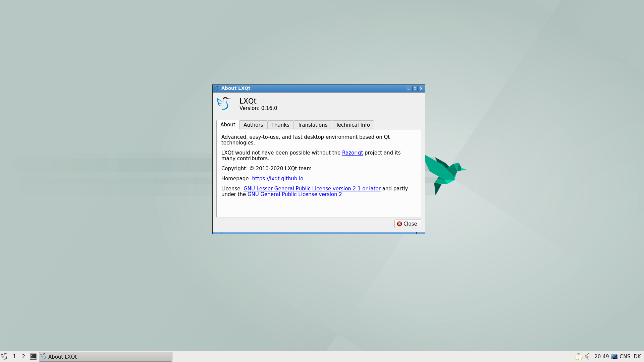Viewport: 644px width, 362px height.
Task: Open the Thanks tab
Action: 280,125
